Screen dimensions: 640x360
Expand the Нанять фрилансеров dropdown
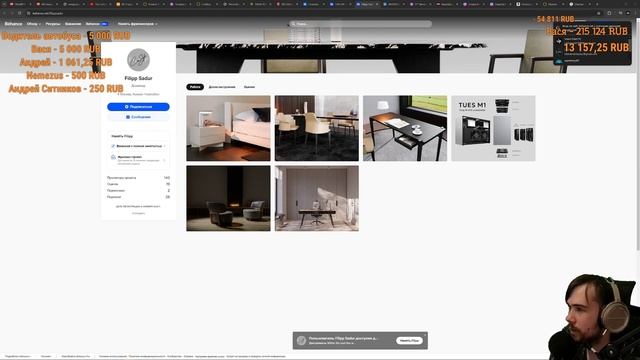pyautogui.click(x=138, y=24)
